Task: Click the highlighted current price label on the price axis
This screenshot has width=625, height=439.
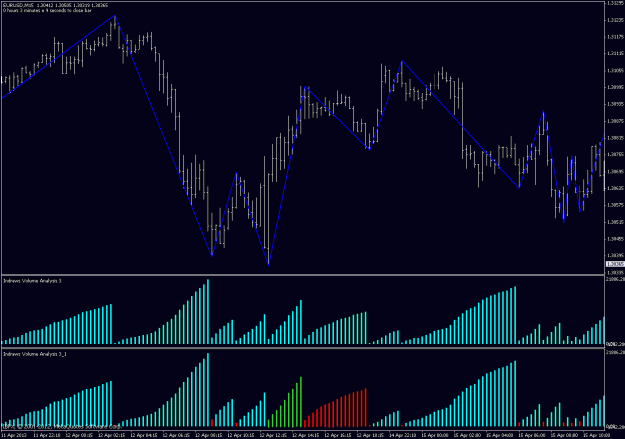Action: click(615, 264)
